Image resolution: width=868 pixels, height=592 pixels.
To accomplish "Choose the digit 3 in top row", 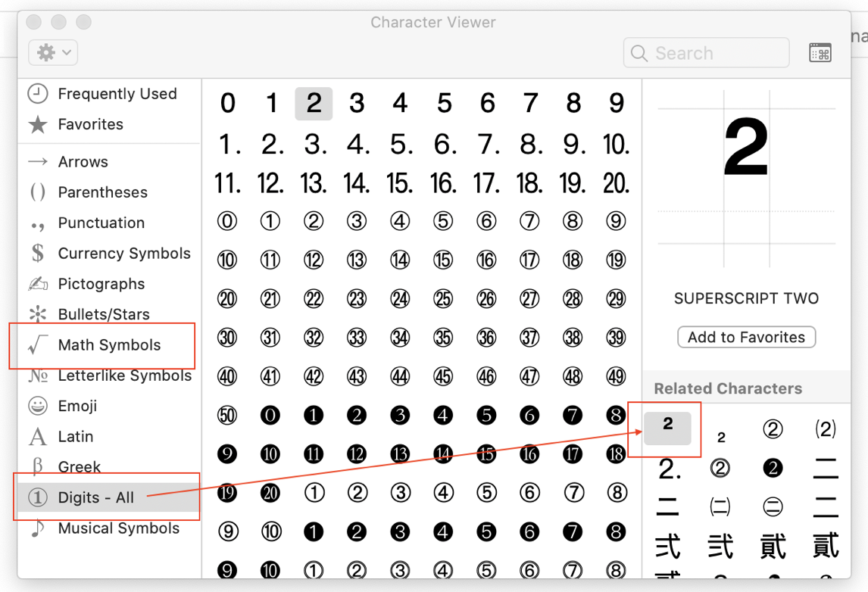I will 357,104.
